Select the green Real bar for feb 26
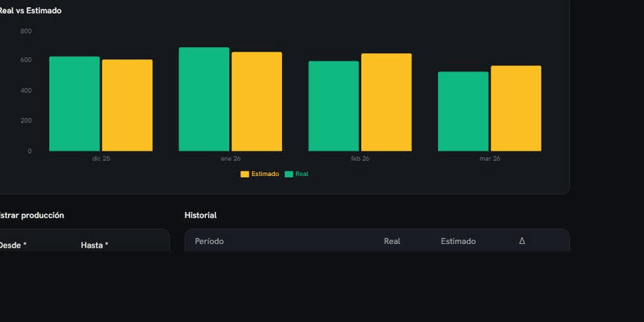Viewport: 644px width, 322px height. [333, 106]
